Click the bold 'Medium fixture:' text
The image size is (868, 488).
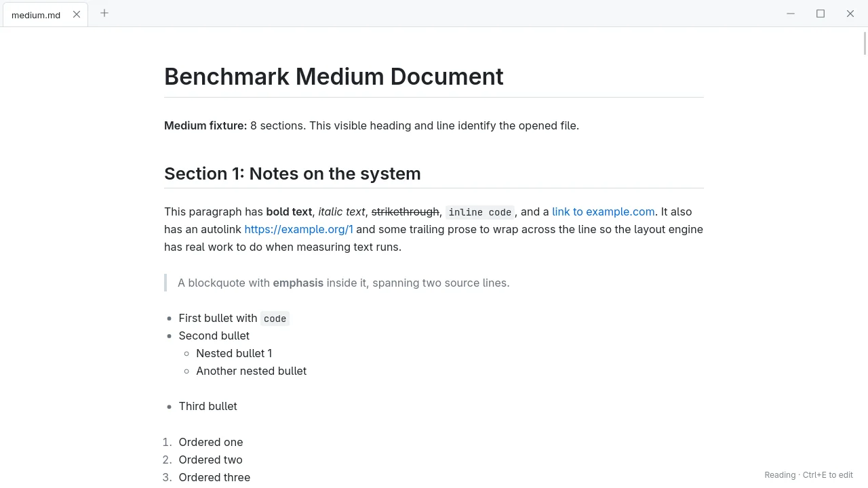point(205,125)
